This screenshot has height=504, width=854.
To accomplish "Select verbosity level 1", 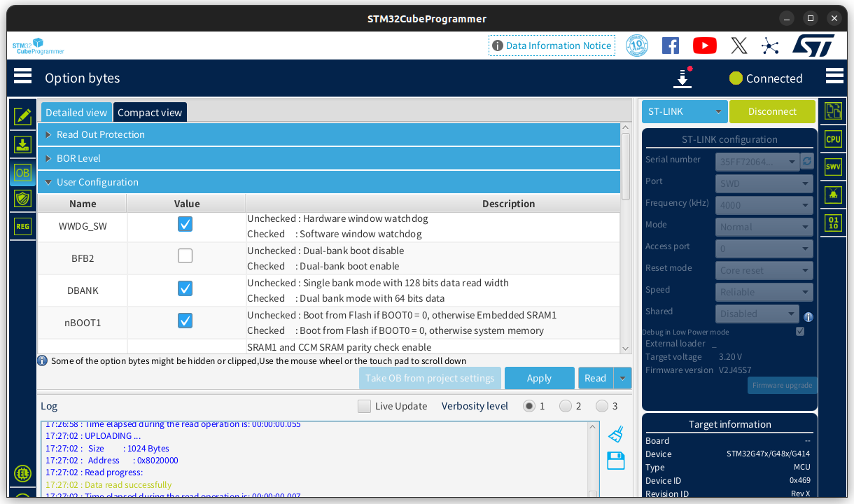I will click(x=530, y=406).
